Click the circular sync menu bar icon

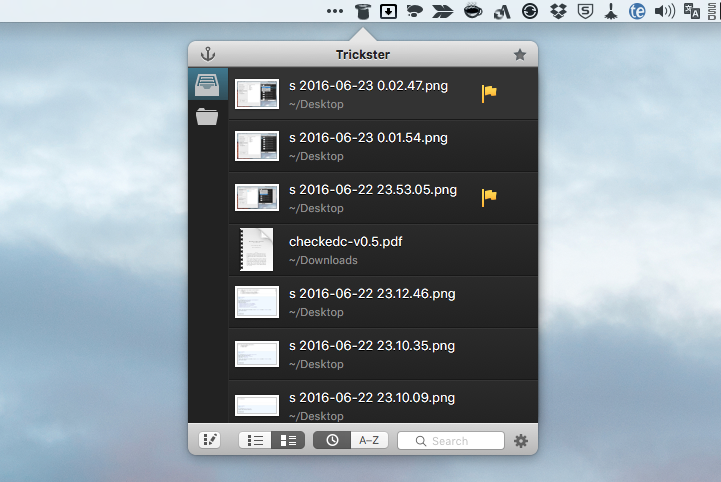(530, 11)
